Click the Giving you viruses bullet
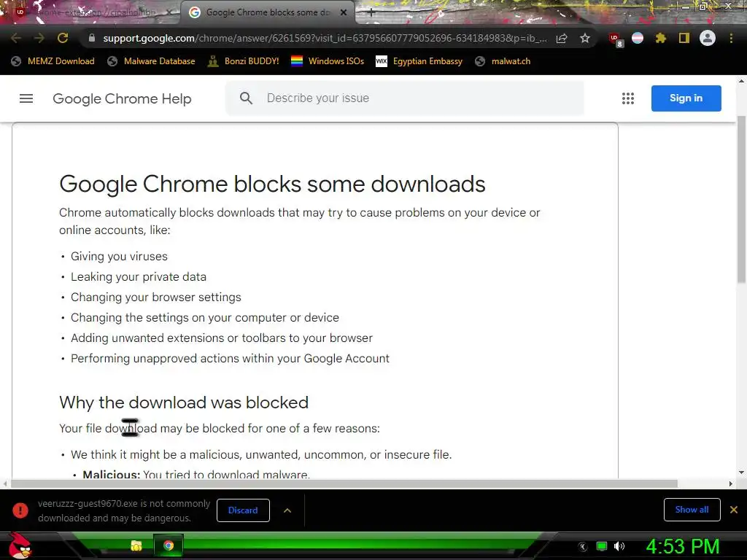 (119, 256)
